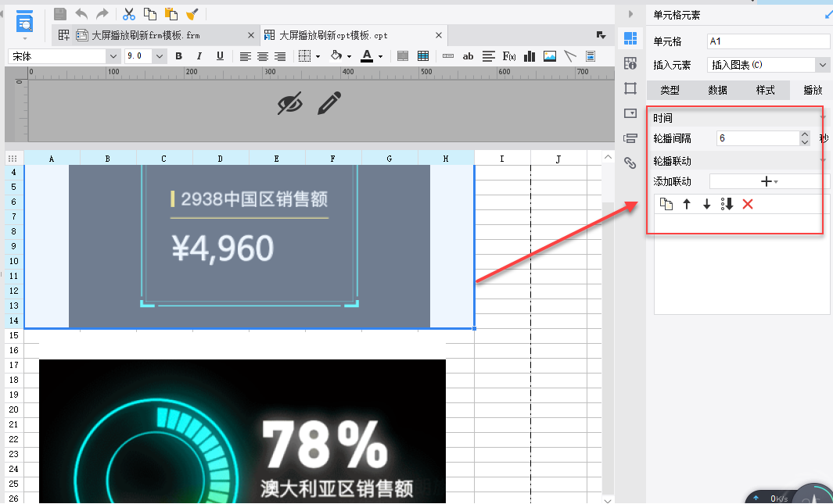Switch to 大屏播放刷新frm模板.frm tab
This screenshot has width=833, height=504.
145,35
